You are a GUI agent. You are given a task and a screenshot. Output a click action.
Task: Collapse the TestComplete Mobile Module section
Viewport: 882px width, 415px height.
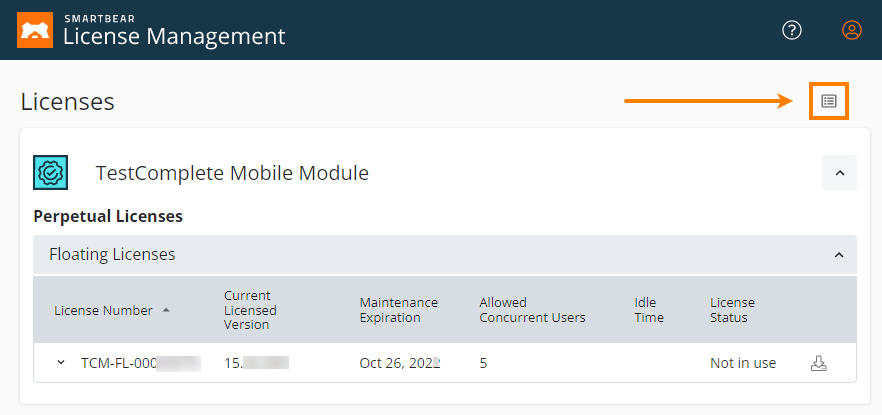[x=839, y=173]
